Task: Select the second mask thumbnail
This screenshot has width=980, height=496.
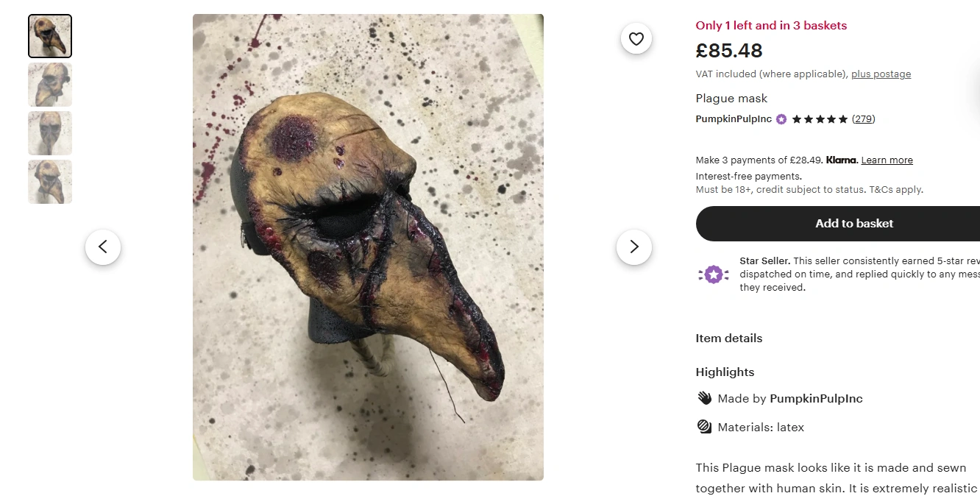Action: pyautogui.click(x=50, y=85)
